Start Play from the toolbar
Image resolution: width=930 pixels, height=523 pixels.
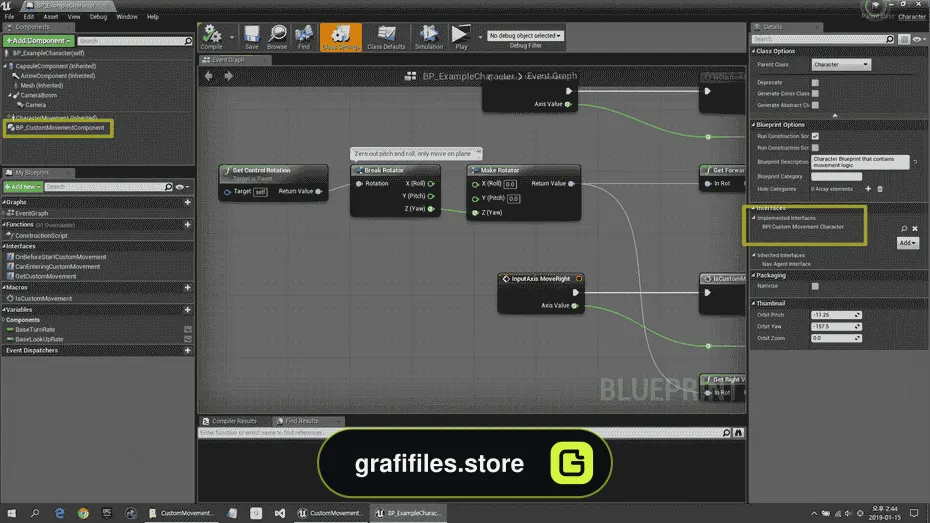[x=461, y=37]
